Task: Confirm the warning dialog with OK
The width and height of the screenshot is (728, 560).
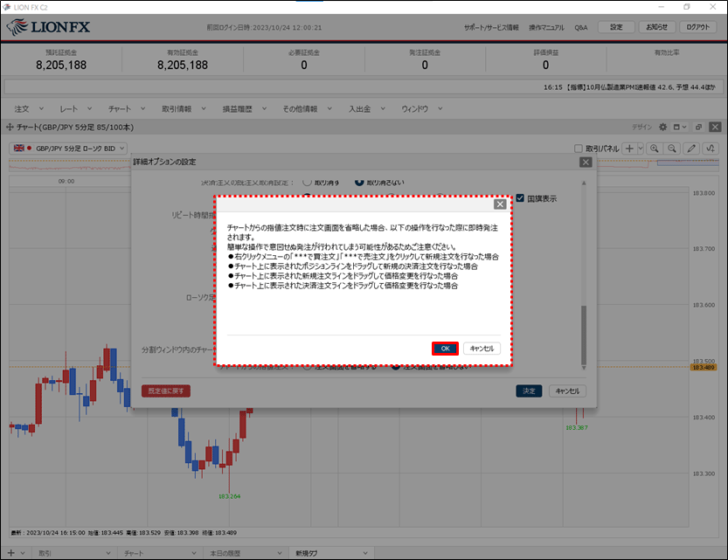Action: (x=445, y=349)
